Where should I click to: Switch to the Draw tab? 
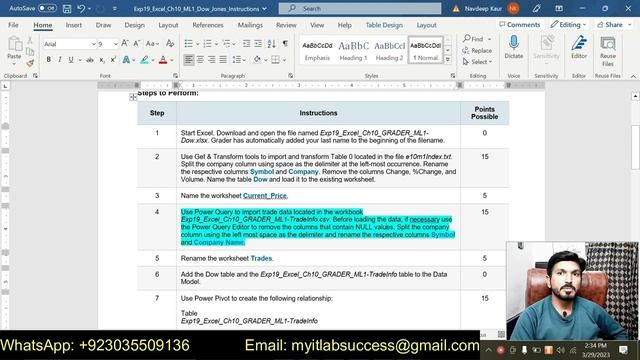pyautogui.click(x=103, y=25)
